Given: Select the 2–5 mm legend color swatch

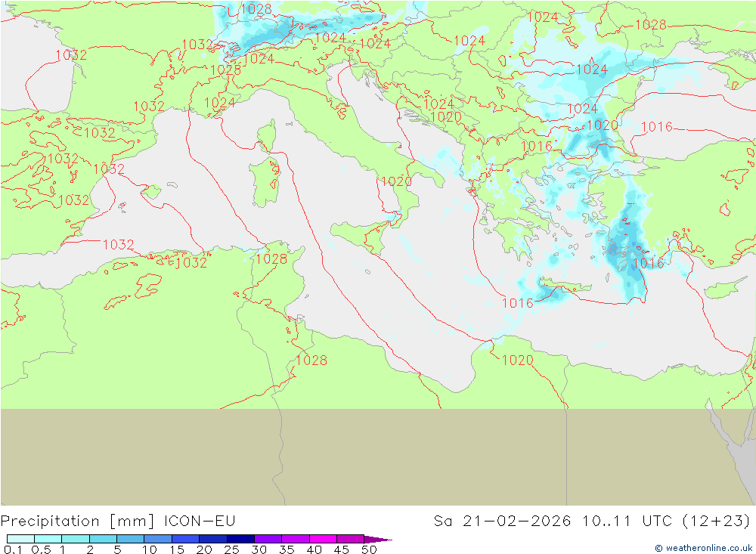Looking at the screenshot, I should (103, 539).
